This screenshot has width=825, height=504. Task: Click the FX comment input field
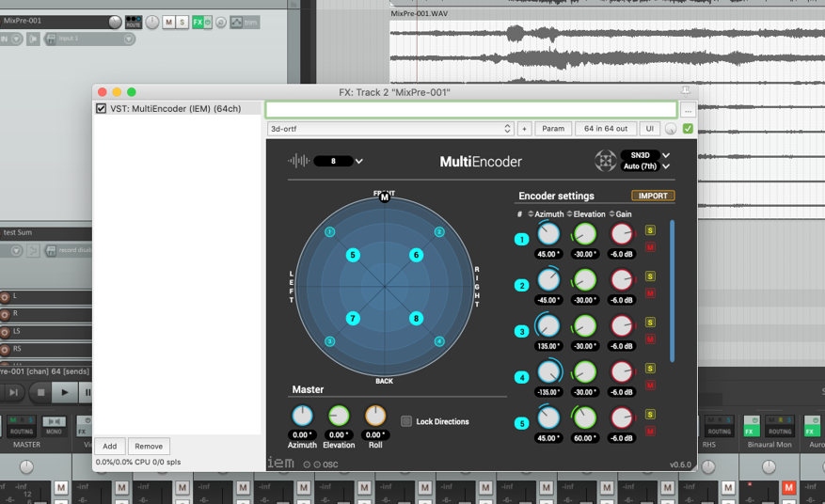(x=471, y=110)
